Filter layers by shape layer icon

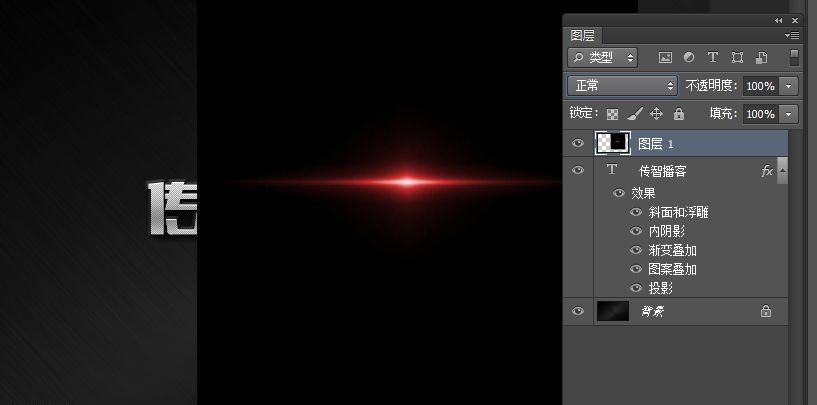click(x=737, y=57)
